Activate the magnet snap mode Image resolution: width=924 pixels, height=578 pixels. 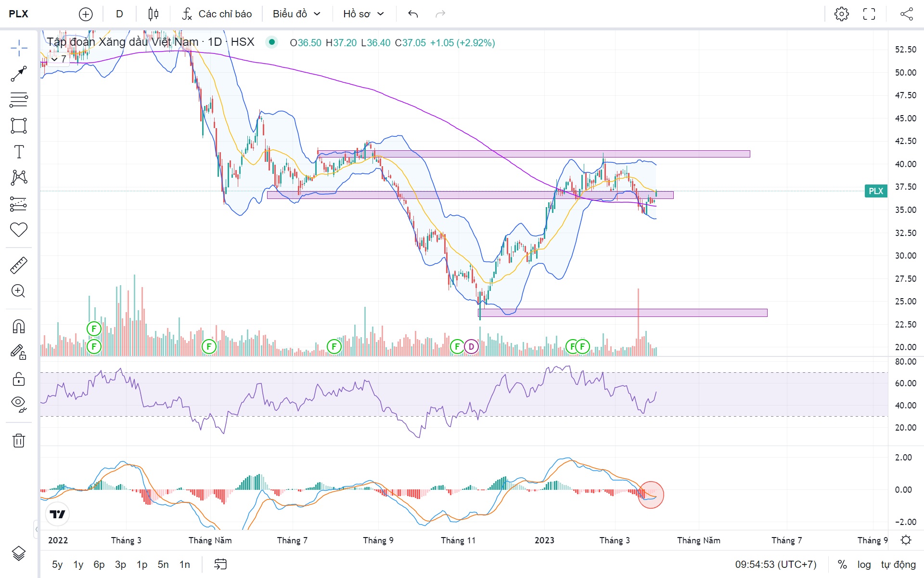click(x=19, y=327)
